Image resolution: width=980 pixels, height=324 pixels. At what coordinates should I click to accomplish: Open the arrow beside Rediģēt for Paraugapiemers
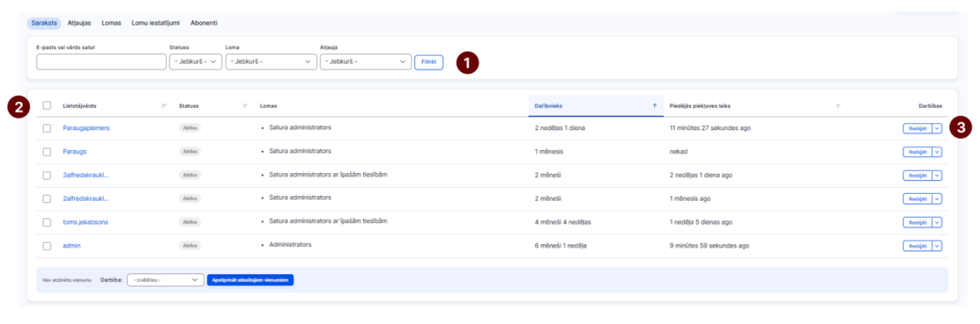[x=937, y=128]
